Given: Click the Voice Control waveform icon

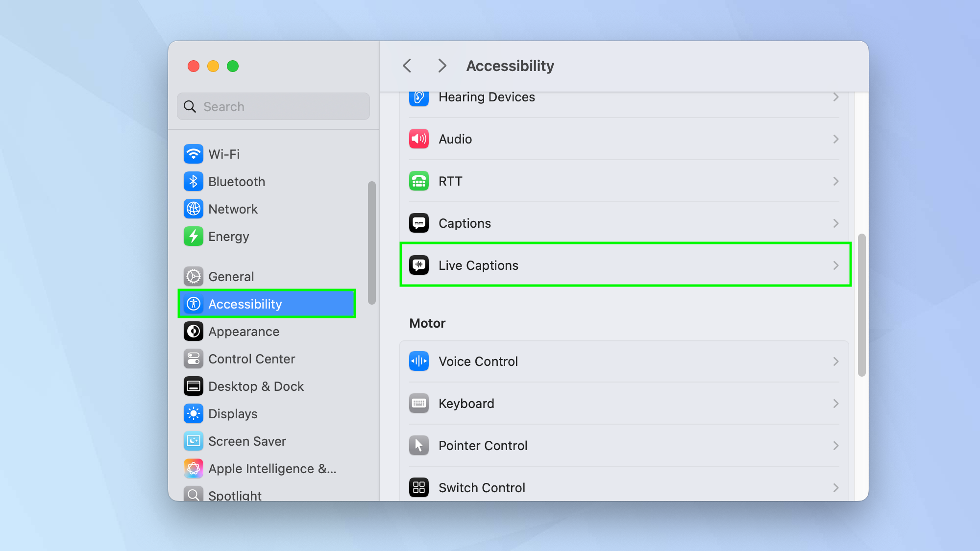Looking at the screenshot, I should click(x=419, y=361).
